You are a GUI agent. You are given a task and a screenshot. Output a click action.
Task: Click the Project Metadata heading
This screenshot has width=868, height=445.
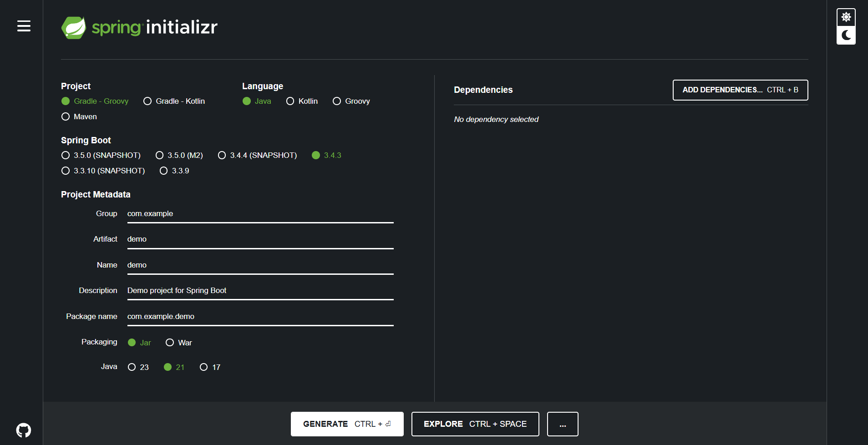[x=96, y=195]
